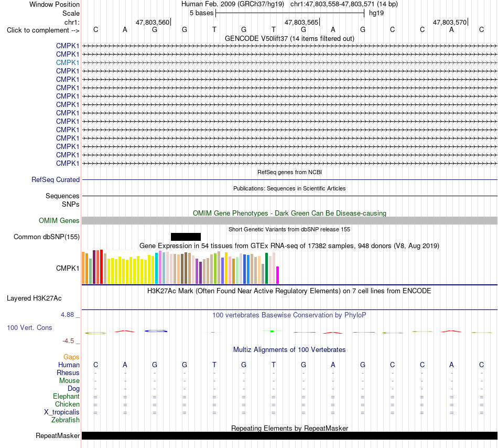Click the H3K27Ac Mark ENCODE title

tap(289, 291)
